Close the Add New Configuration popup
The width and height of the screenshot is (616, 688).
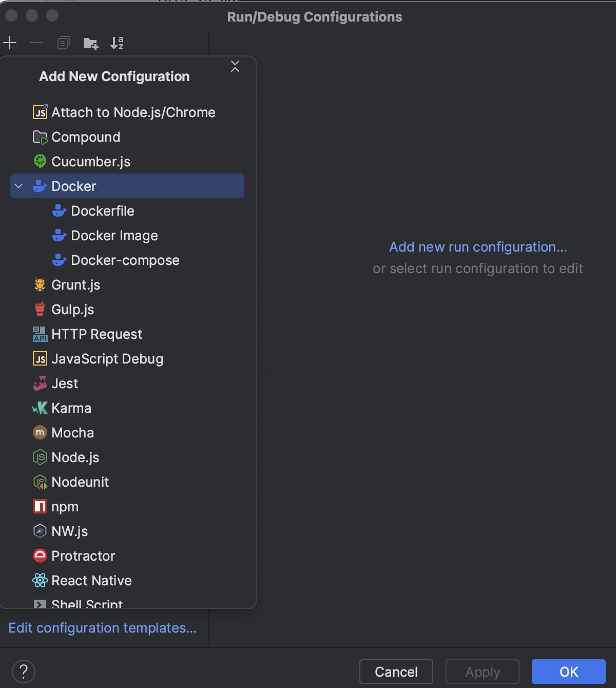coord(235,66)
